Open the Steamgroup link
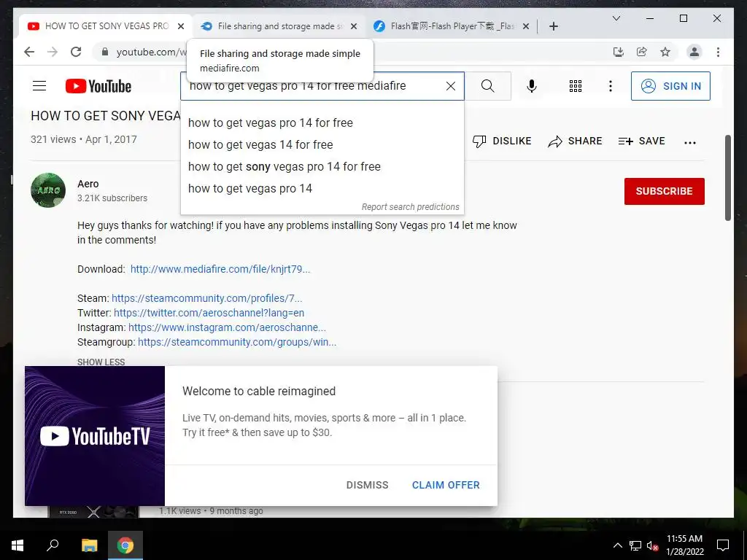 [x=237, y=342]
